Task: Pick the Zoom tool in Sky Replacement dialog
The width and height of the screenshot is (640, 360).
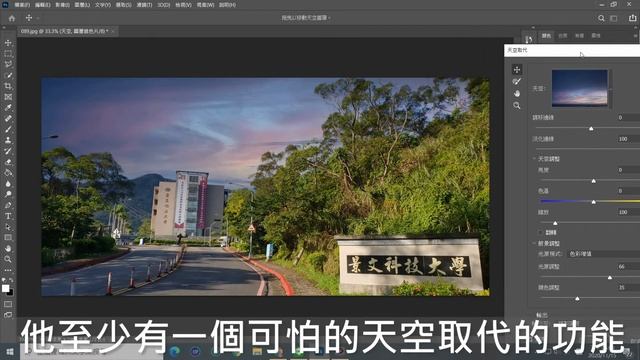Action: (517, 106)
